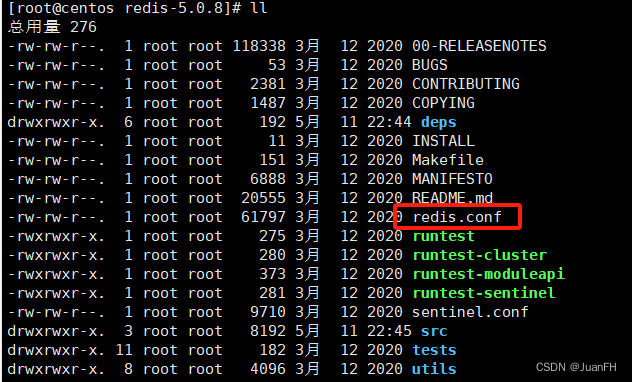
Task: Click the deps directory name
Action: point(439,122)
